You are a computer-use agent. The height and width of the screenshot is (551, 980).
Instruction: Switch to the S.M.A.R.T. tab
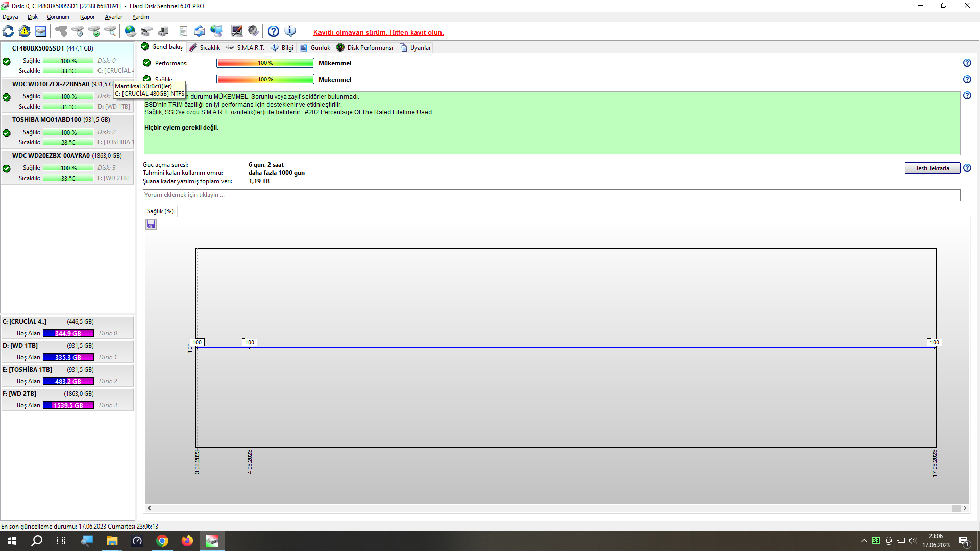point(246,48)
